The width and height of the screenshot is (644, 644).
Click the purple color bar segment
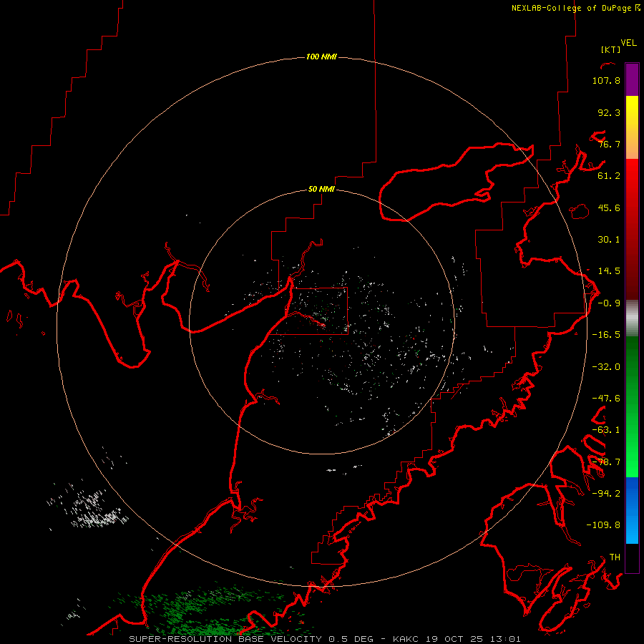coord(632,79)
